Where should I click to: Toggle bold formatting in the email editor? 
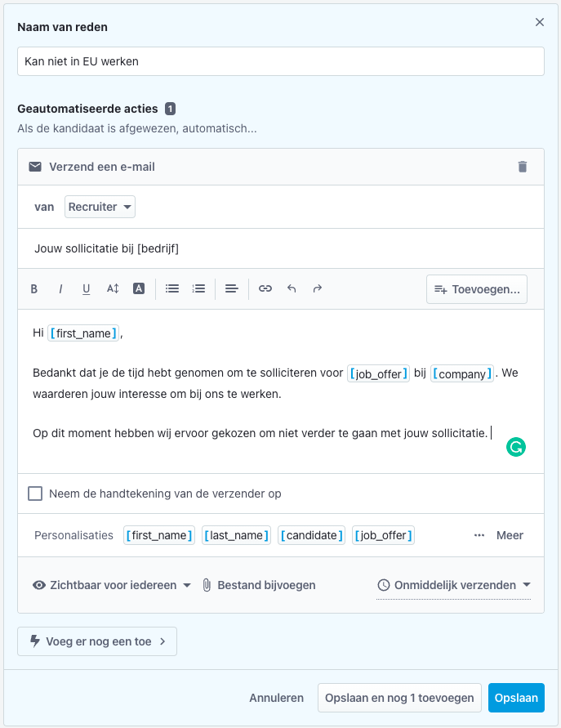click(34, 288)
